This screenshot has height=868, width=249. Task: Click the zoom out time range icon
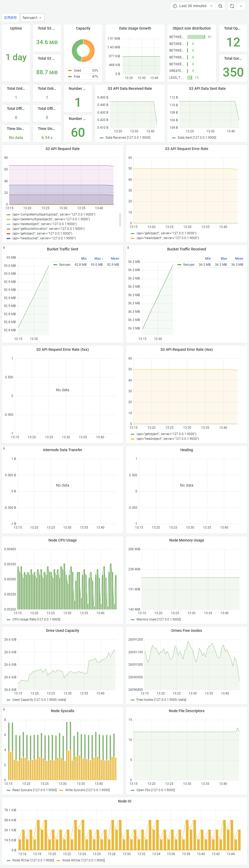[220, 6]
